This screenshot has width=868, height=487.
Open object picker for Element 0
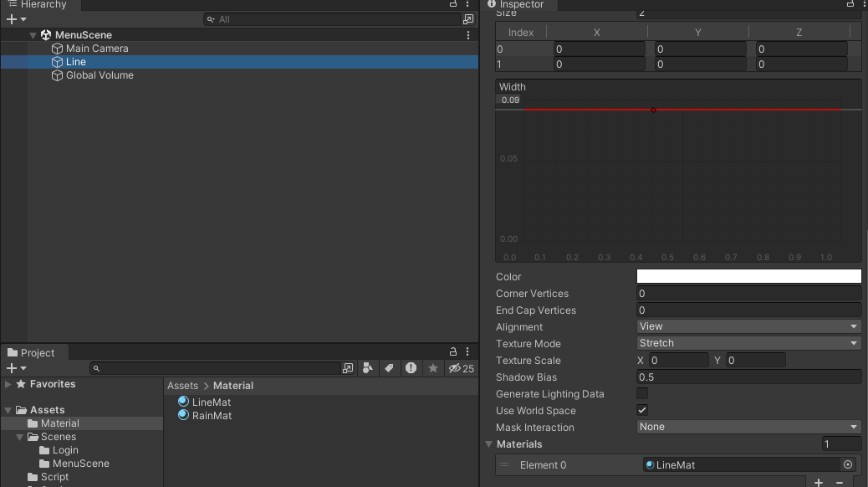pos(848,465)
